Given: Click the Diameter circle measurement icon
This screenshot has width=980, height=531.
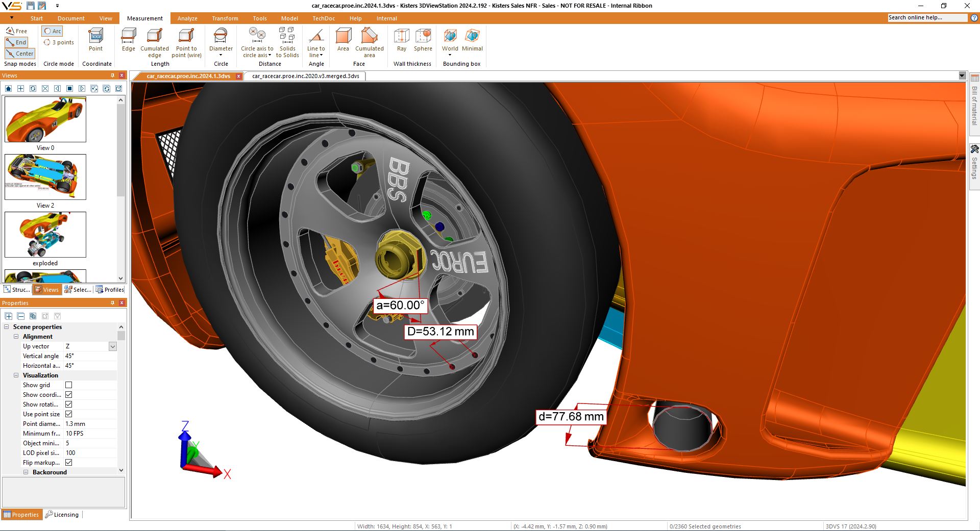Looking at the screenshot, I should coord(220,40).
